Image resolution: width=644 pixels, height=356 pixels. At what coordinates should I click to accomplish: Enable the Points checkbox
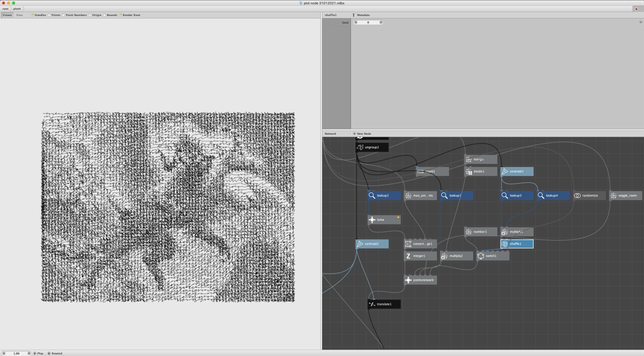pyautogui.click(x=49, y=15)
